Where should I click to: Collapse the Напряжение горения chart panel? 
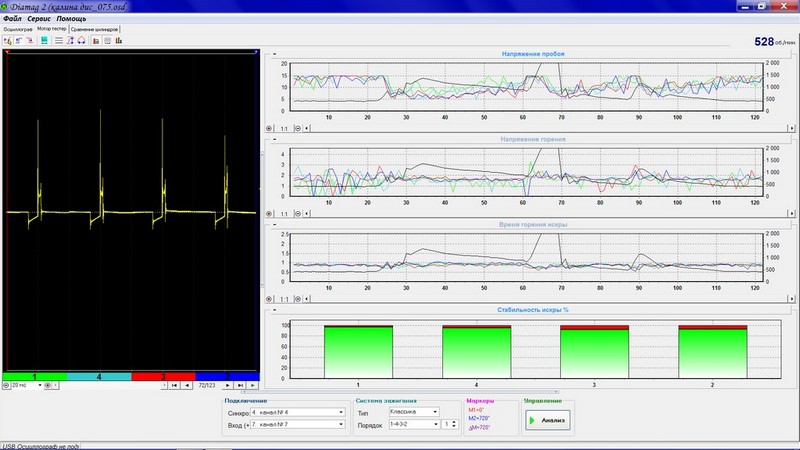click(274, 139)
